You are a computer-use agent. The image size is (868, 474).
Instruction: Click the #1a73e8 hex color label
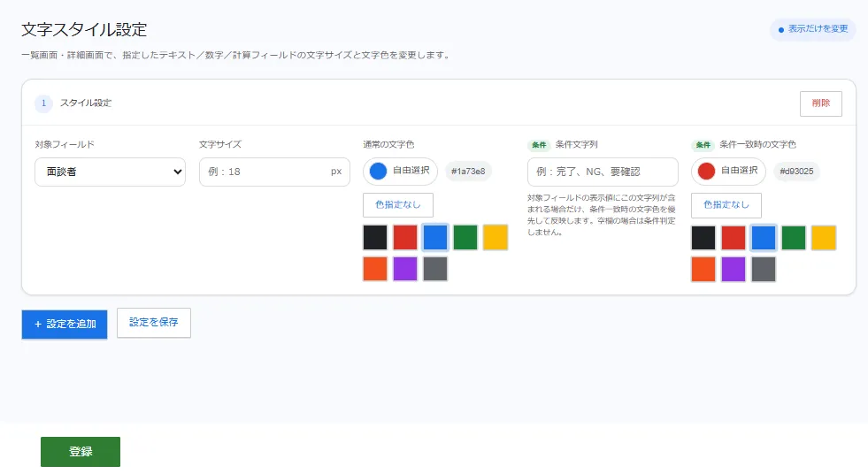[x=468, y=172]
